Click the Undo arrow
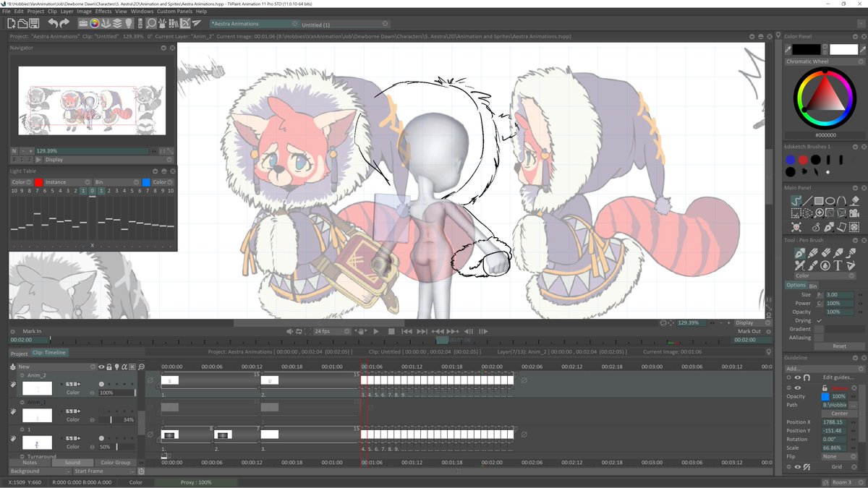Screen dimensions: 868x488 tap(53, 24)
